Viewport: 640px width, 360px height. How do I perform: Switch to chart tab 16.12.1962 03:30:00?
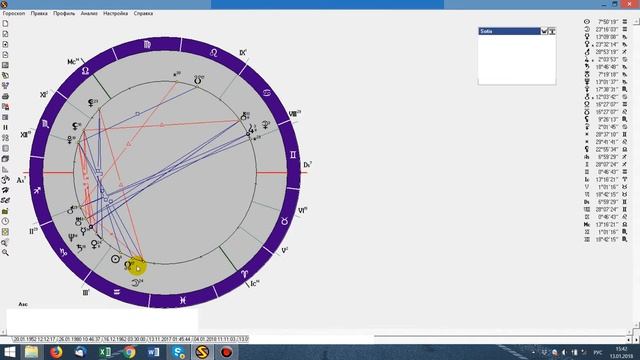point(125,339)
